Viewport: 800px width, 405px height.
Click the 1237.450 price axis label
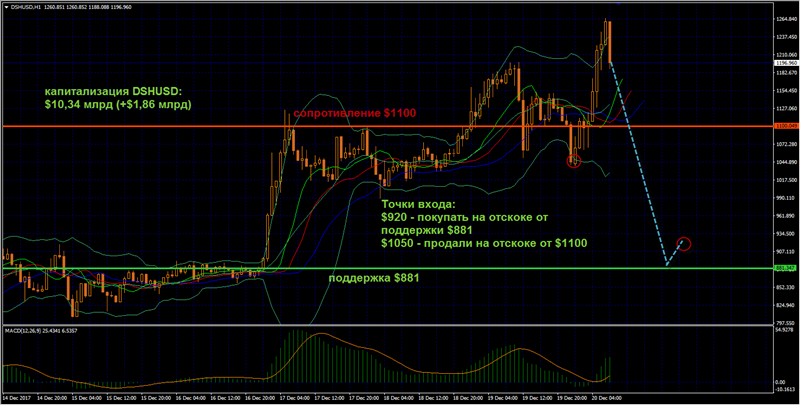click(787, 38)
